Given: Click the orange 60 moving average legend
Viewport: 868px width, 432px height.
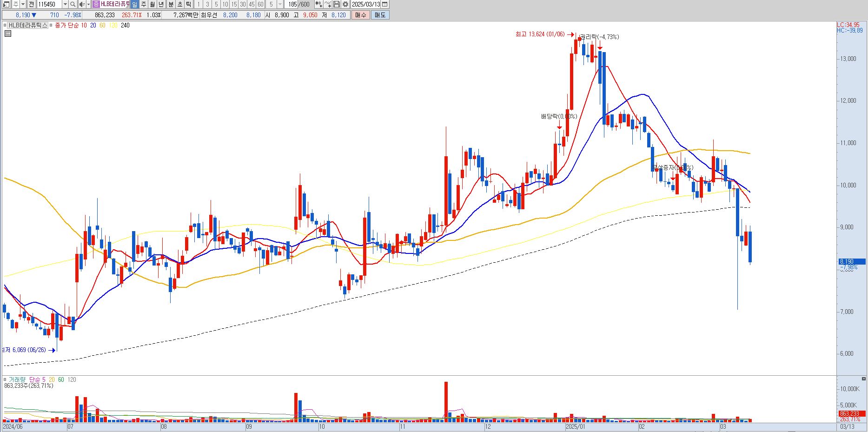Looking at the screenshot, I should (x=102, y=26).
